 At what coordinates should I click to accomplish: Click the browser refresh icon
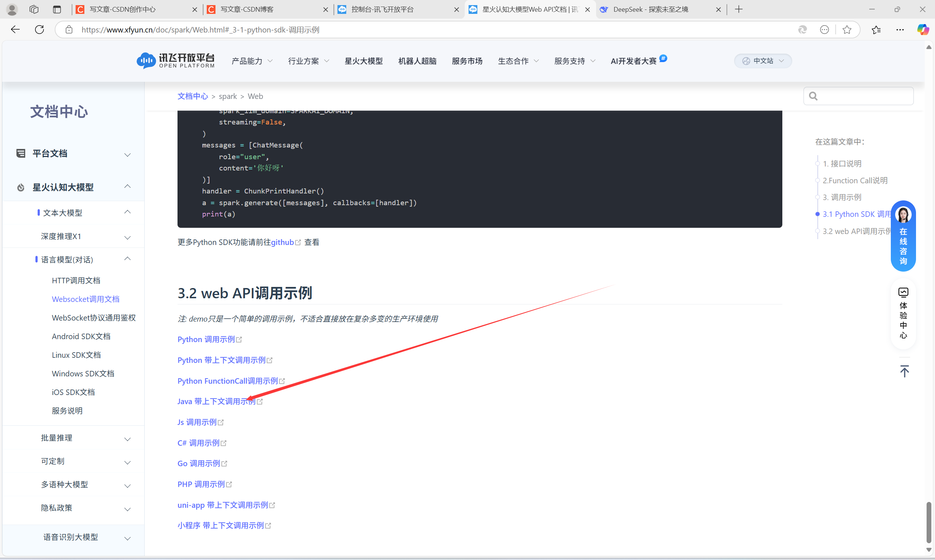(x=39, y=30)
